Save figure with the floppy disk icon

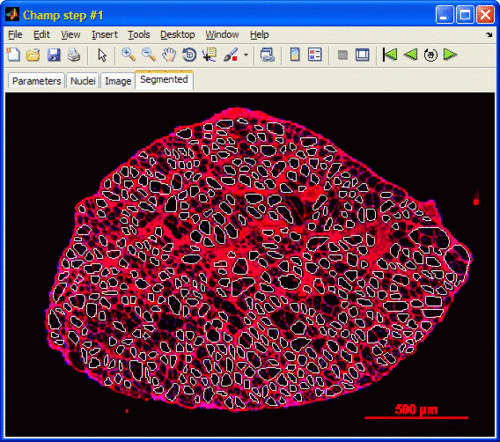(x=54, y=54)
